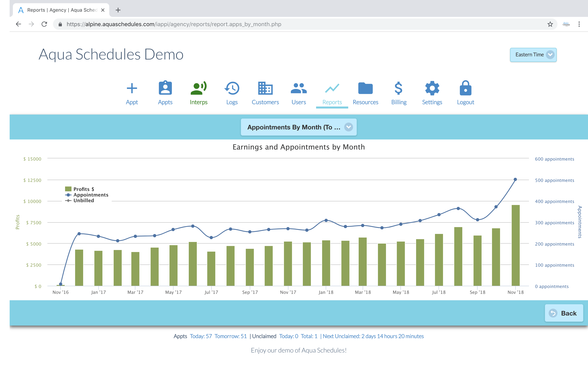Open a new browser tab

point(118,10)
